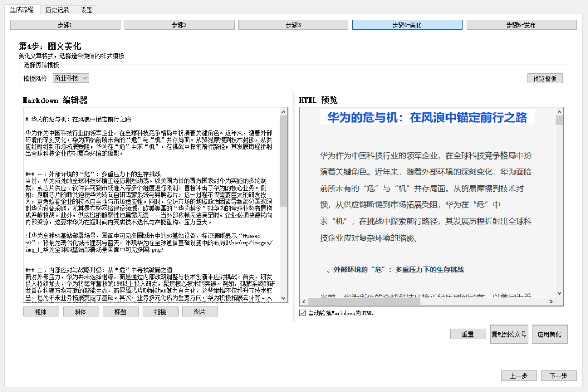The width and height of the screenshot is (588, 392).
Task: Click HTML preview scrollbar down arrow
Action: [559, 293]
